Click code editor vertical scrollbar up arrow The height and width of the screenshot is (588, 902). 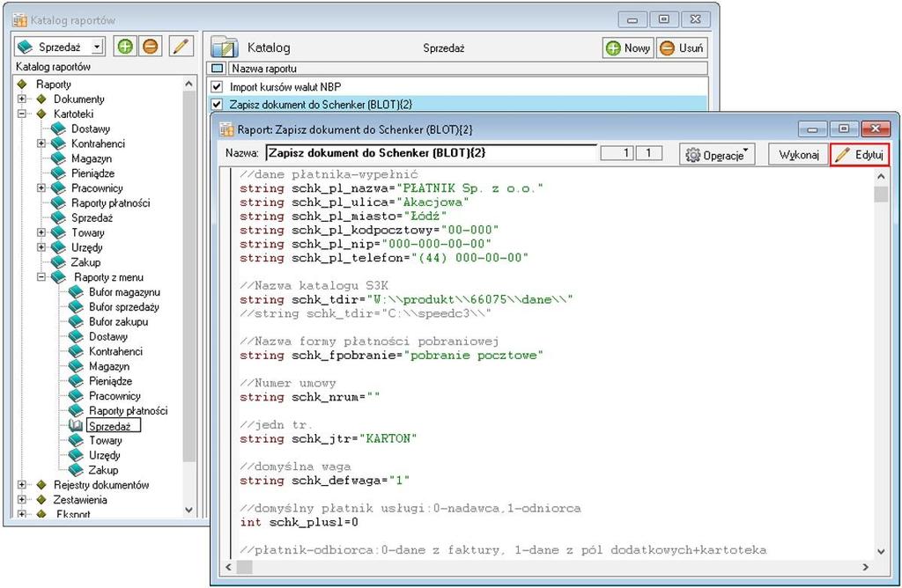(881, 176)
